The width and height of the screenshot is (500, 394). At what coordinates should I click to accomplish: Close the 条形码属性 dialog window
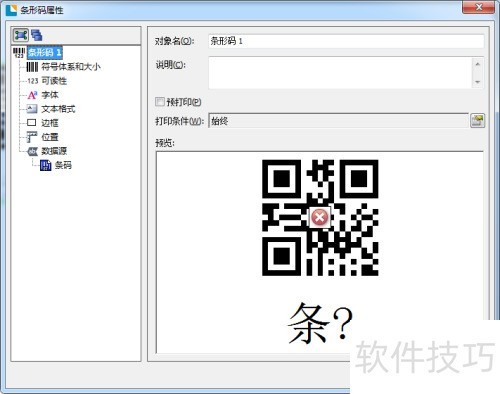pyautogui.click(x=478, y=7)
